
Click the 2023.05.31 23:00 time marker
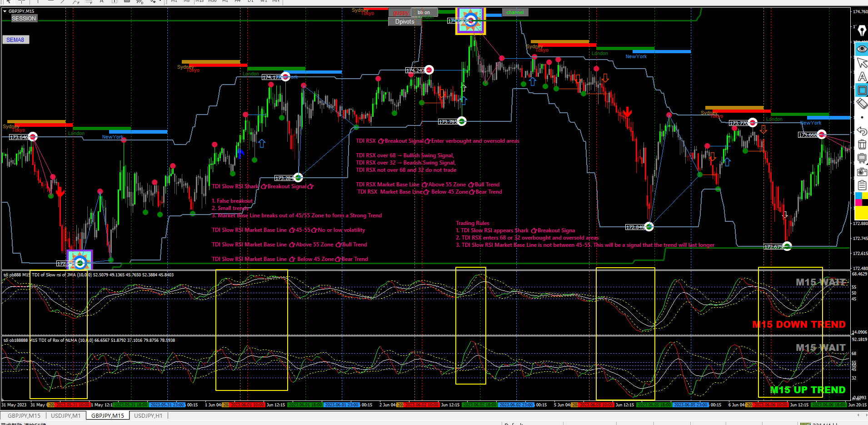click(167, 405)
